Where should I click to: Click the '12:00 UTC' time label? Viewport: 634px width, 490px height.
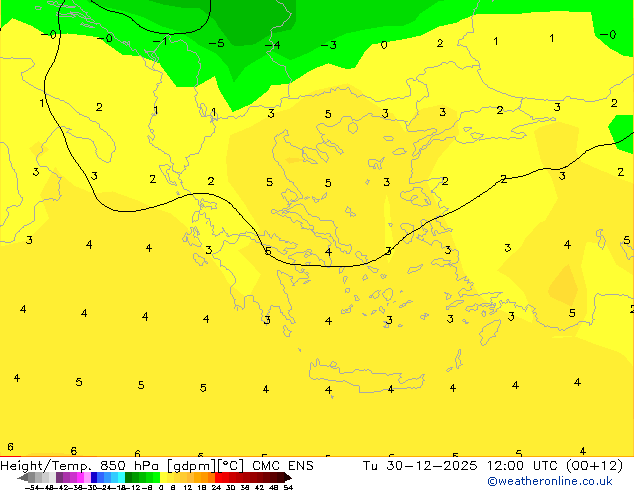522,466
